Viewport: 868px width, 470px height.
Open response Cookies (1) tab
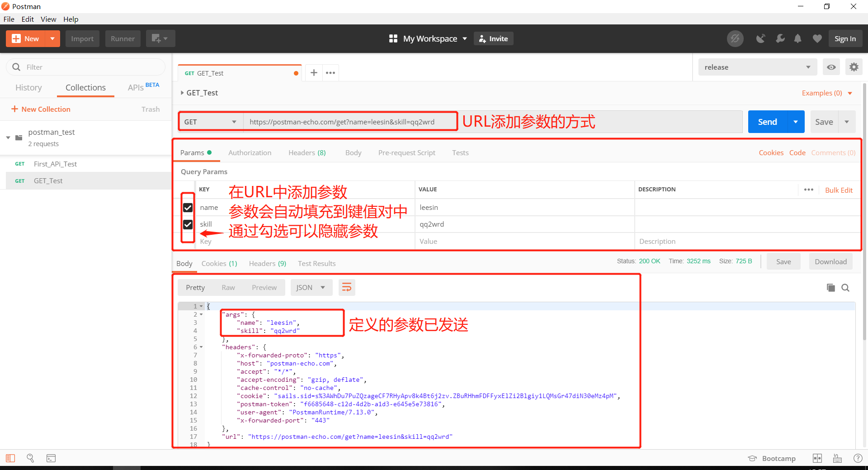coord(219,263)
